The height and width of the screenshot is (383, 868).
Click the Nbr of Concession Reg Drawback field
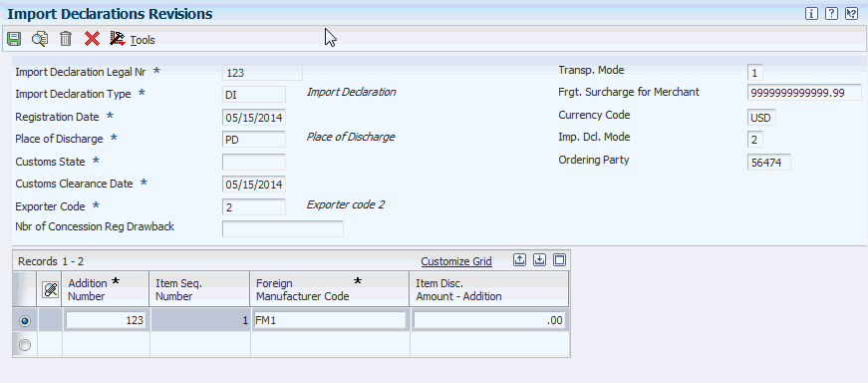tap(283, 228)
